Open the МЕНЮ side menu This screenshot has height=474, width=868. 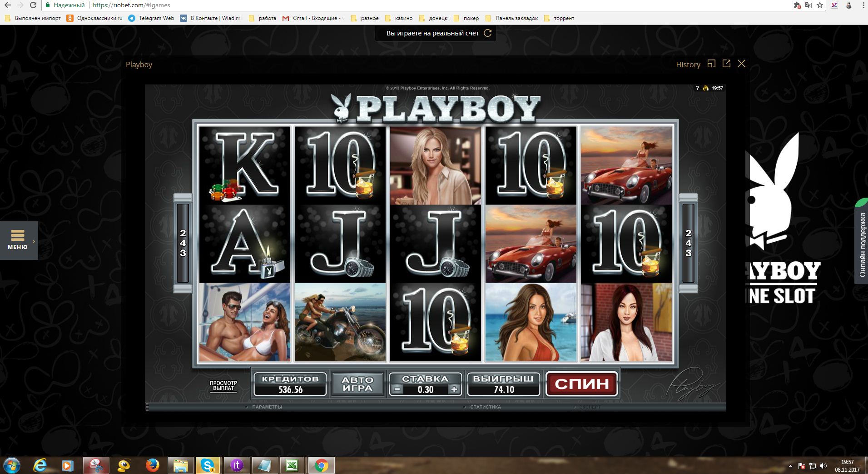coord(19,240)
